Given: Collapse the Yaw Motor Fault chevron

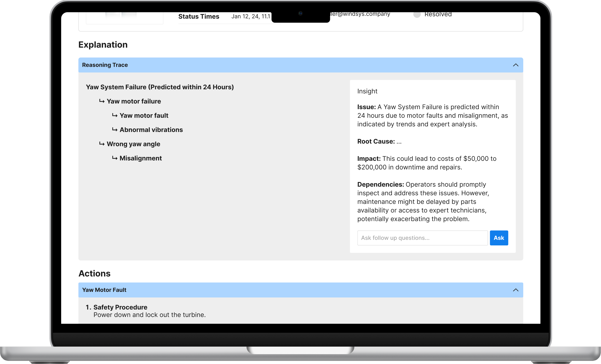Looking at the screenshot, I should pos(515,290).
